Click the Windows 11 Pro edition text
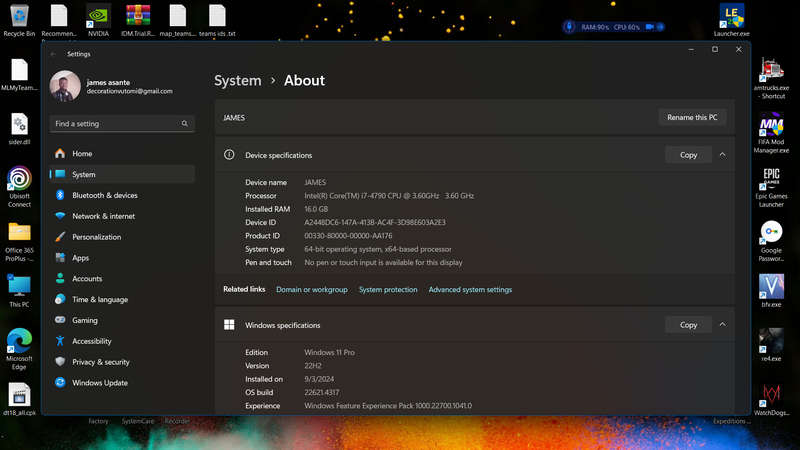Screen dimensions: 800x450 330,353
